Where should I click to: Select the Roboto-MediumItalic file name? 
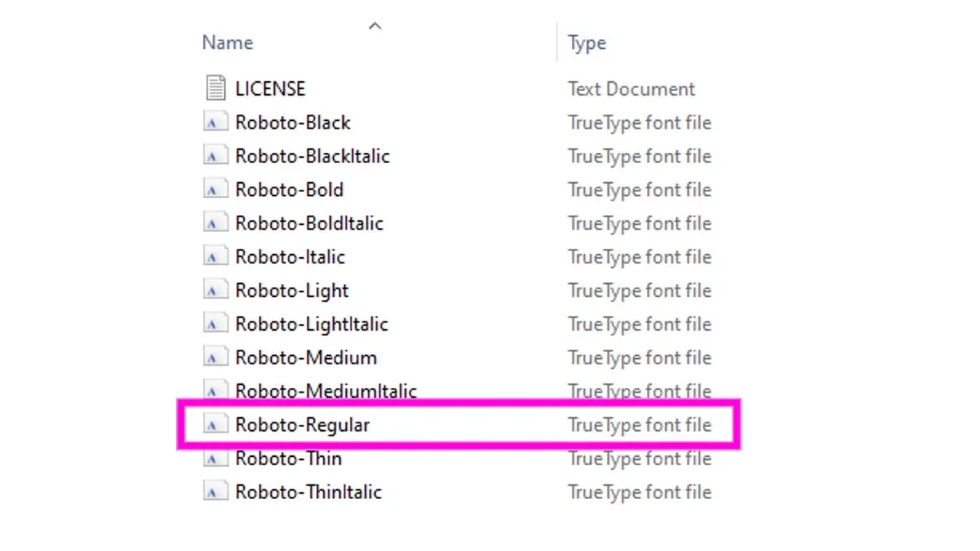325,391
